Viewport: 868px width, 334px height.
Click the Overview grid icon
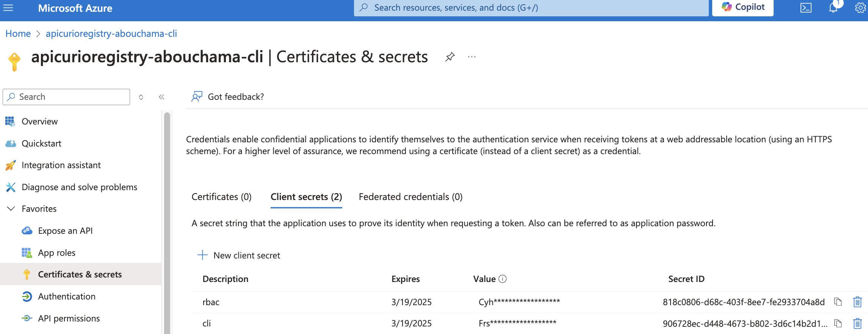coord(10,121)
